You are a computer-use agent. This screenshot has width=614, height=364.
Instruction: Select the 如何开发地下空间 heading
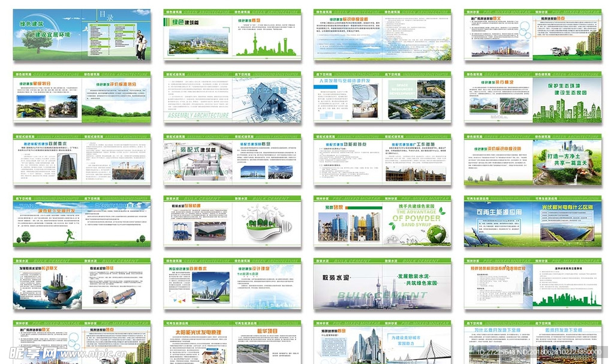click(564, 330)
